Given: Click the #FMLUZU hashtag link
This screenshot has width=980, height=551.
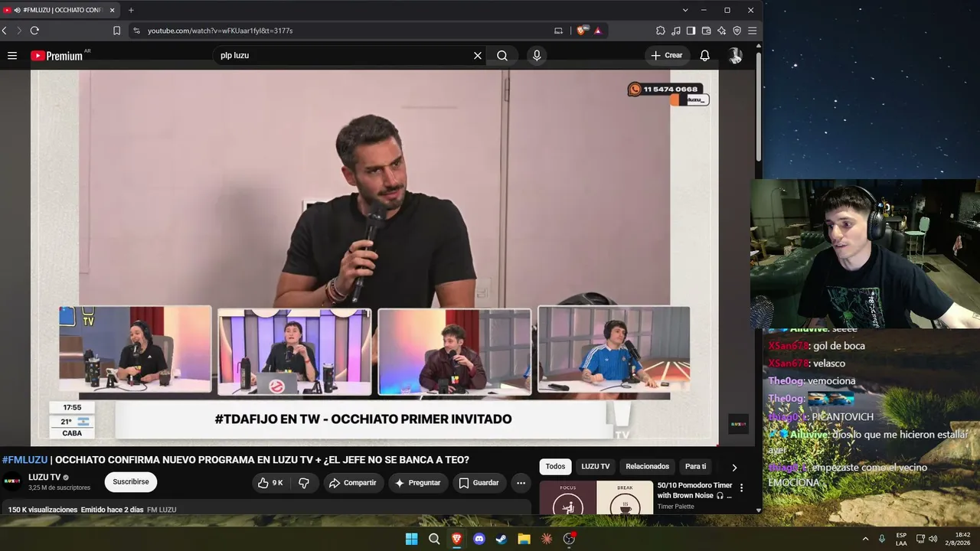Looking at the screenshot, I should (x=24, y=460).
